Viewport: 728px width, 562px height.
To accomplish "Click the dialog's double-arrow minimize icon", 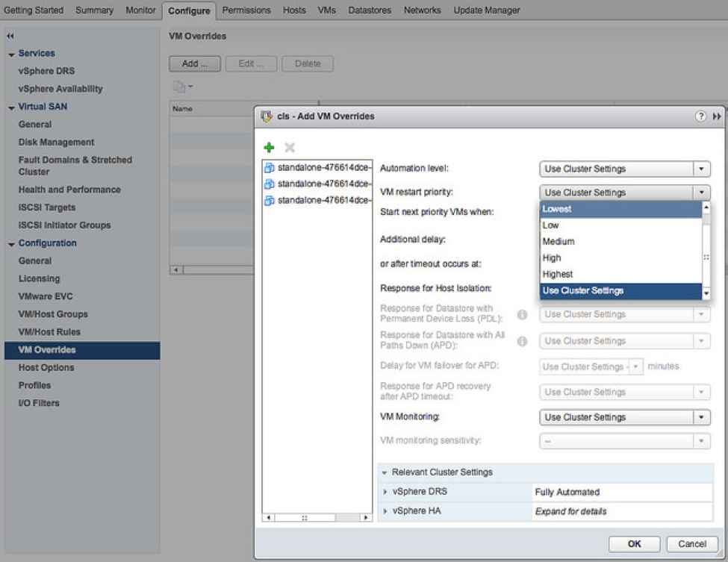I will [717, 116].
